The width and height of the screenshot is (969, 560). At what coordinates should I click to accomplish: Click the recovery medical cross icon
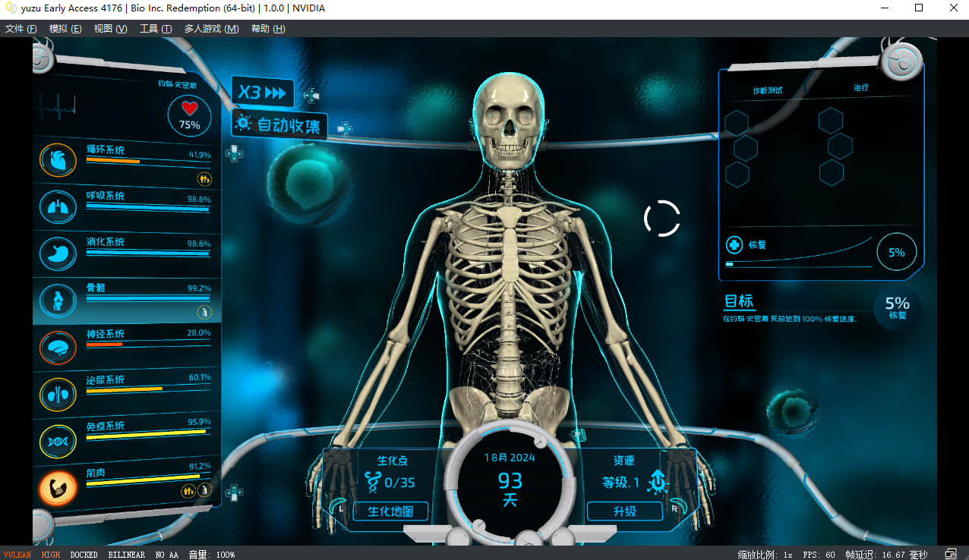tap(734, 245)
